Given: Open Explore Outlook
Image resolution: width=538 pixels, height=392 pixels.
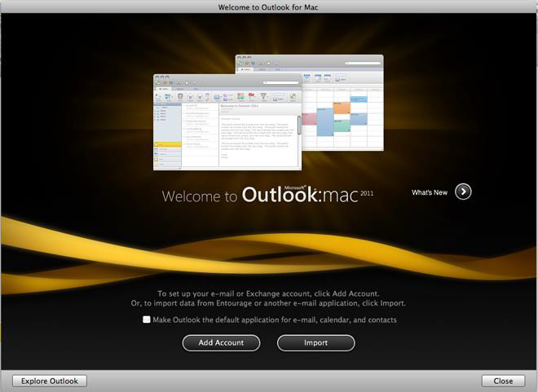Looking at the screenshot, I should pyautogui.click(x=50, y=381).
